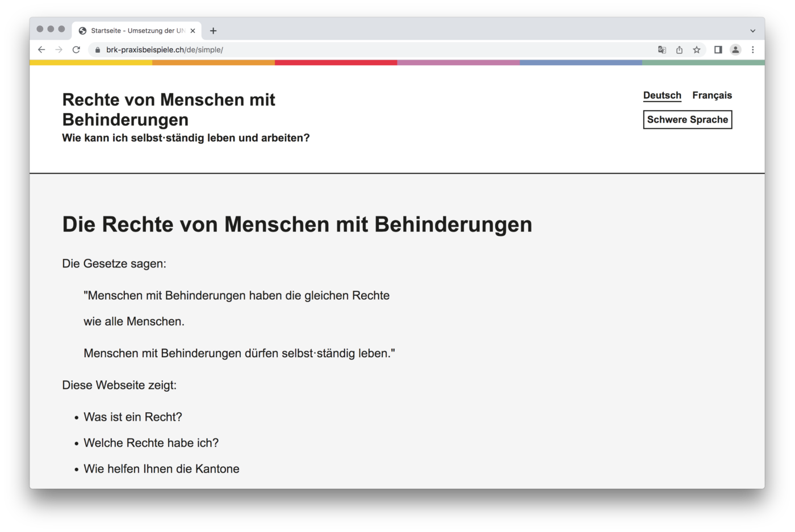Click the browser forward arrow
This screenshot has height=532, width=795.
coord(58,50)
